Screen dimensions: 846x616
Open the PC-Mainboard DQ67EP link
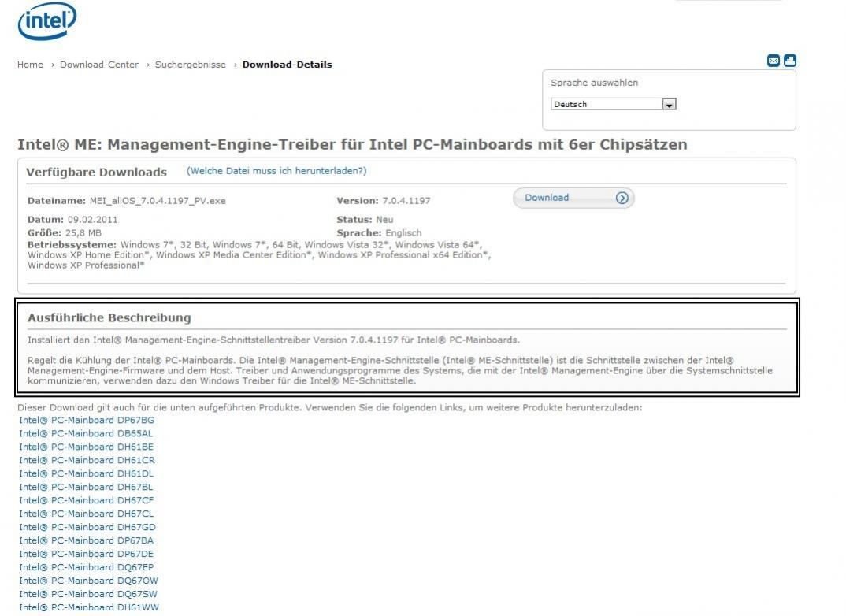click(x=87, y=567)
